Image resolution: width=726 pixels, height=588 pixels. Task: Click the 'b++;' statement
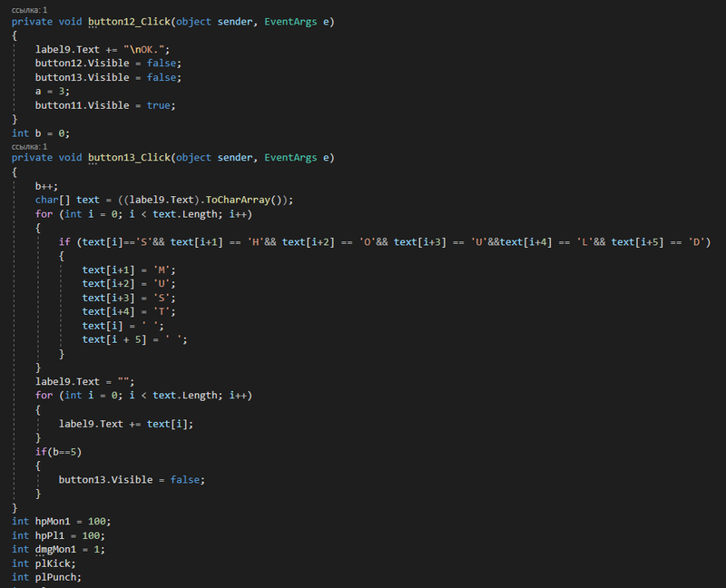point(46,186)
